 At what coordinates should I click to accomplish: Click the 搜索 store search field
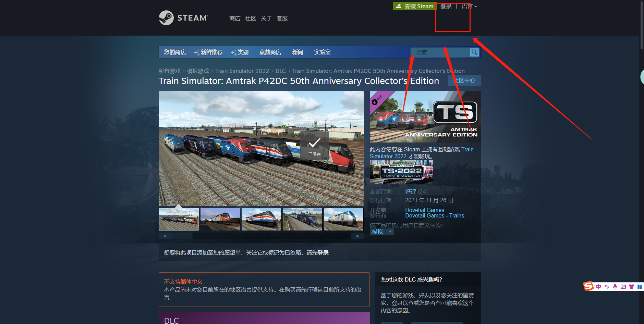440,52
